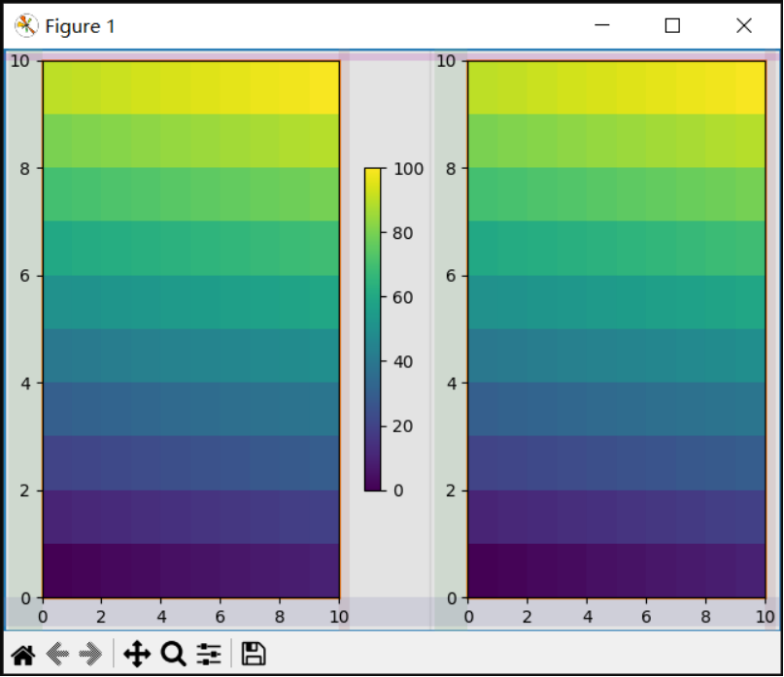Click the Figure 1 window title text
The height and width of the screenshot is (677, 784).
tap(80, 26)
